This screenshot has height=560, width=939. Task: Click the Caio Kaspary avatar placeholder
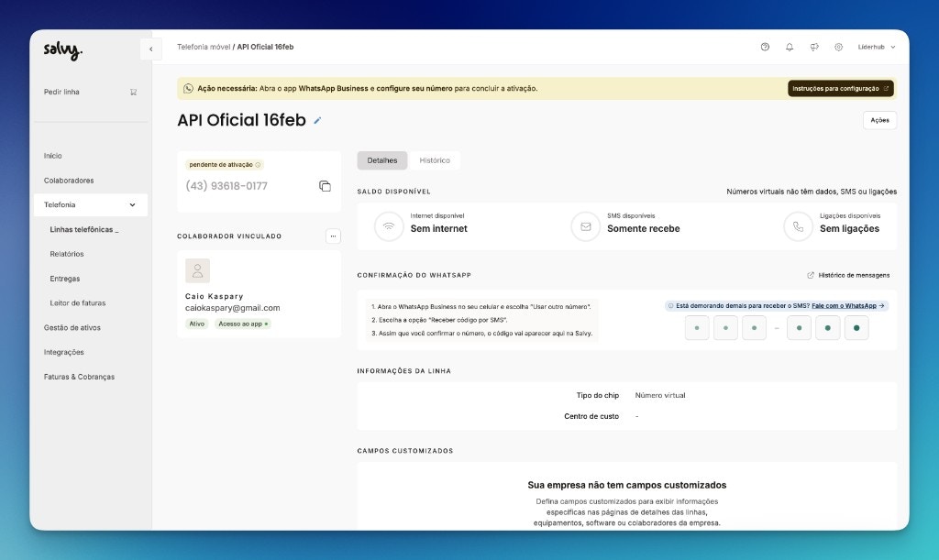[x=198, y=270]
